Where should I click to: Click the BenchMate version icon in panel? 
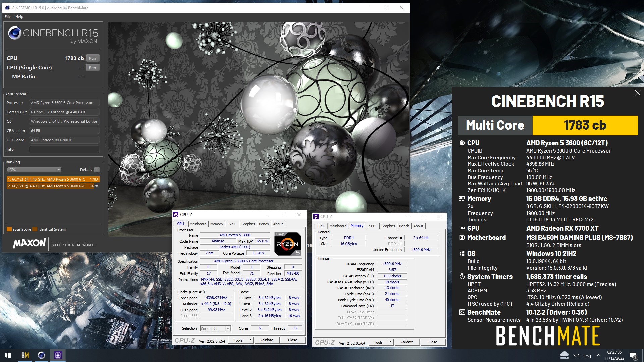coord(462,312)
